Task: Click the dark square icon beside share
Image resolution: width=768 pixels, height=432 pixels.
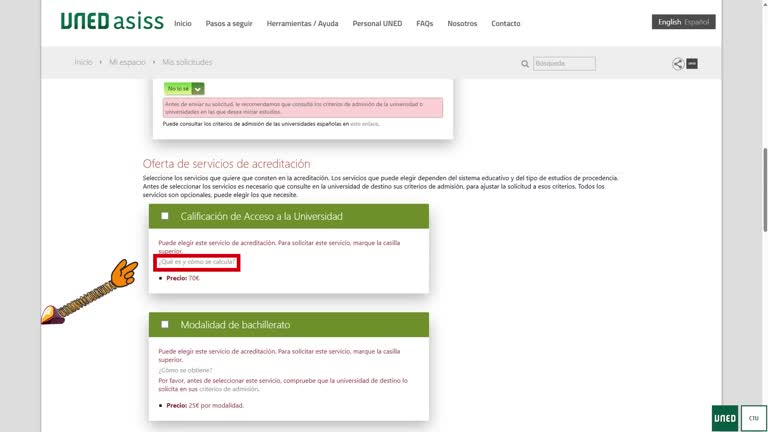Action: coord(692,64)
